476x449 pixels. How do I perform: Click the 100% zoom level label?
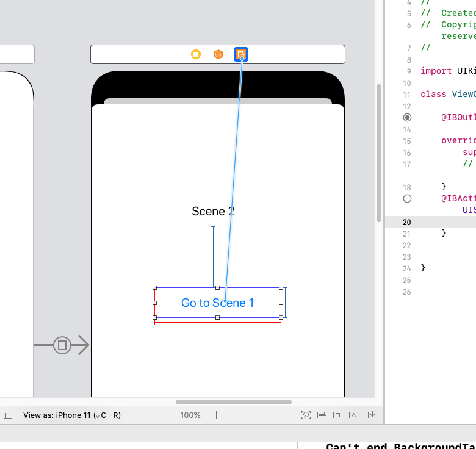[190, 415]
